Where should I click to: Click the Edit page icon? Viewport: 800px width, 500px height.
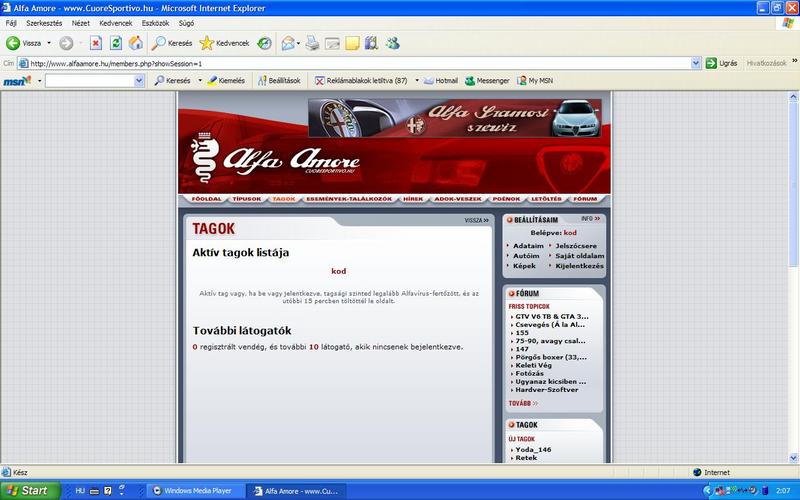(x=332, y=43)
